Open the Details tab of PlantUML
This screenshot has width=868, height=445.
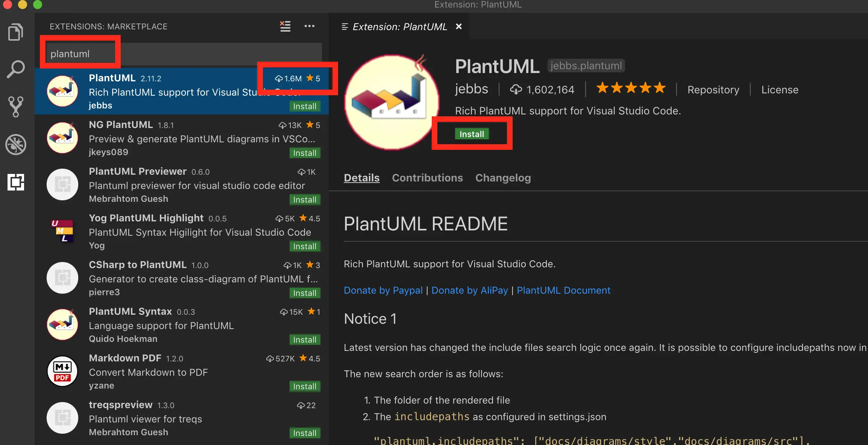(361, 177)
